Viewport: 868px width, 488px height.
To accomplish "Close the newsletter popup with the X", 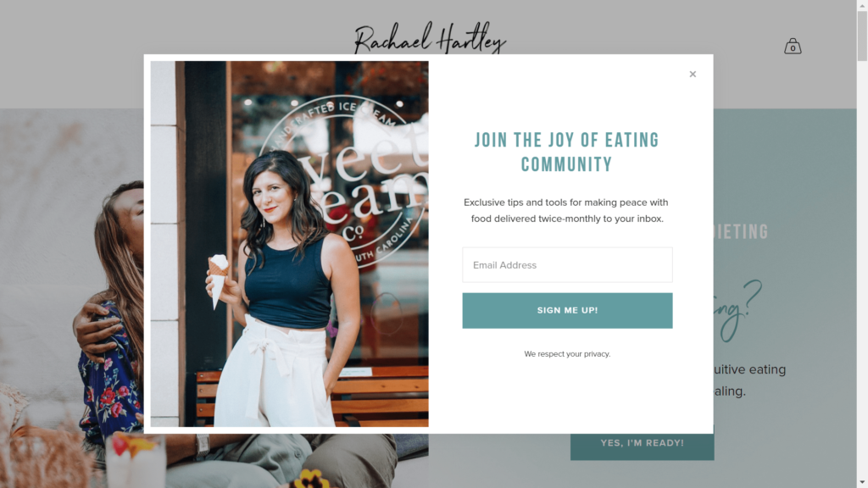I will point(693,75).
